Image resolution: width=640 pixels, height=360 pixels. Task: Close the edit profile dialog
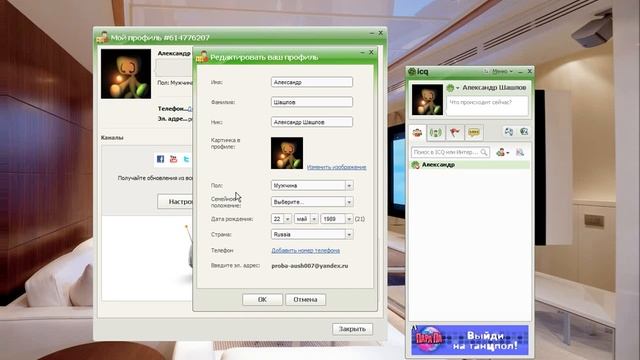tap(371, 52)
